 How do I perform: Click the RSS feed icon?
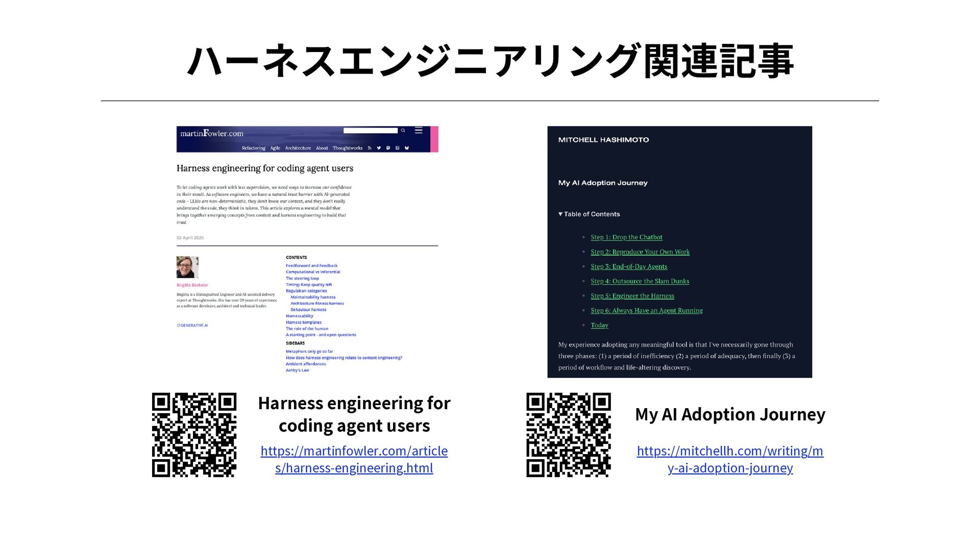(x=370, y=148)
